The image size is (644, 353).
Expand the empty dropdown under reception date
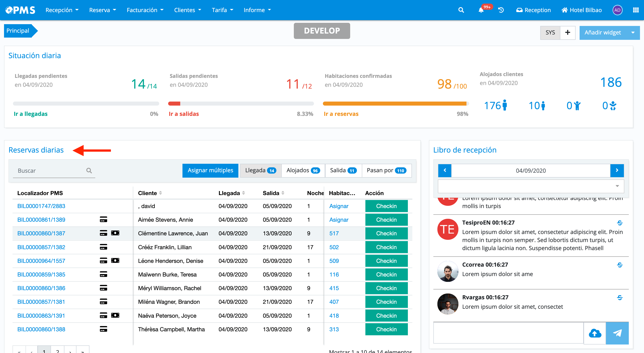click(531, 186)
